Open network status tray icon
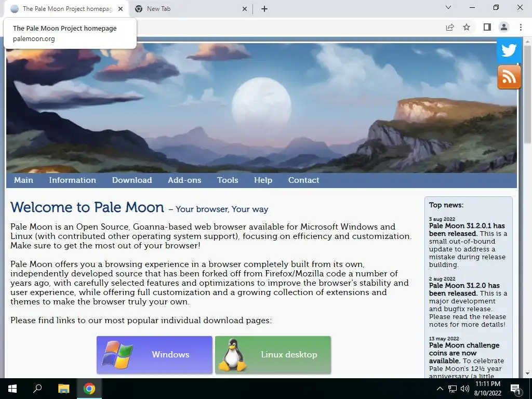The width and height of the screenshot is (532, 399). 453,389
